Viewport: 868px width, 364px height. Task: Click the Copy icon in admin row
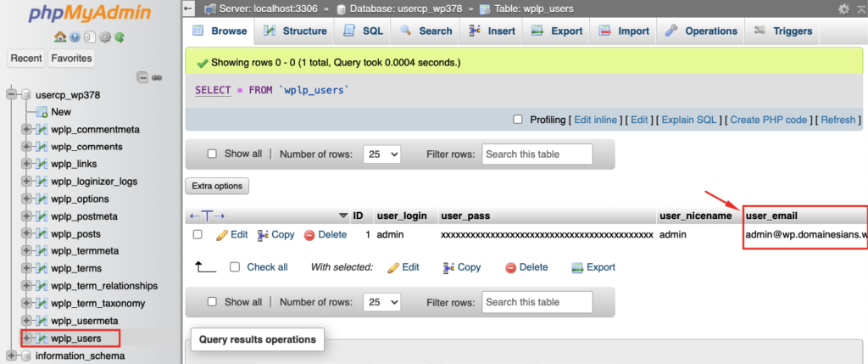pos(263,235)
